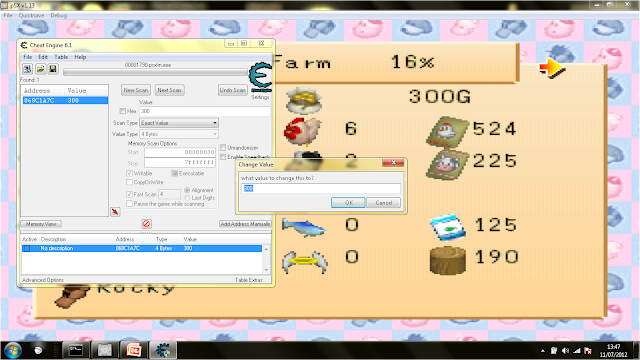Click the open file folder icon in Cheat Engine

click(x=40, y=69)
